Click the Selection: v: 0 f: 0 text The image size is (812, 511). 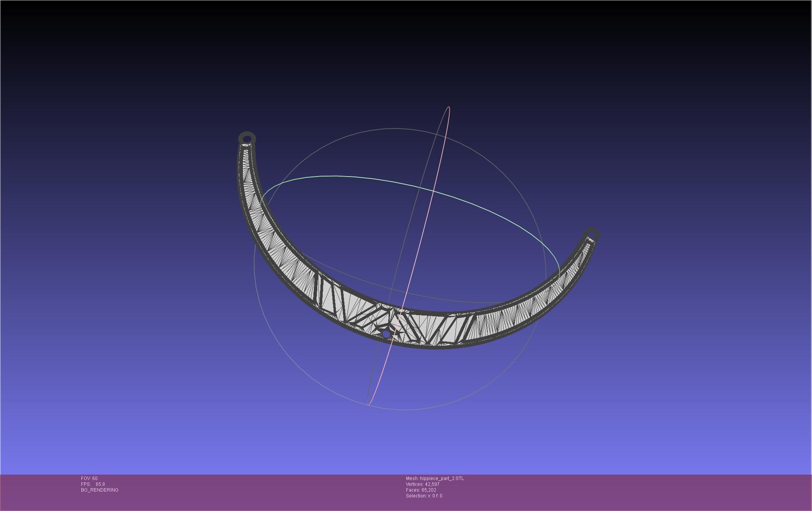coord(424,496)
